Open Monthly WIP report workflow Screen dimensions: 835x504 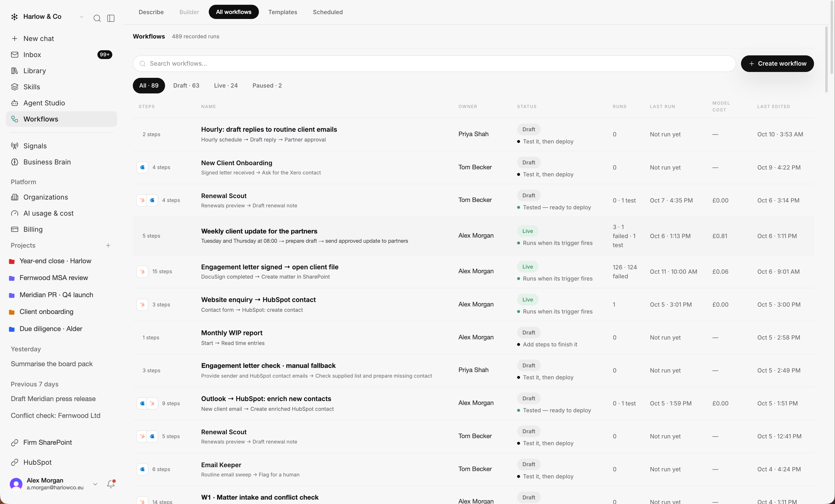coord(232,333)
